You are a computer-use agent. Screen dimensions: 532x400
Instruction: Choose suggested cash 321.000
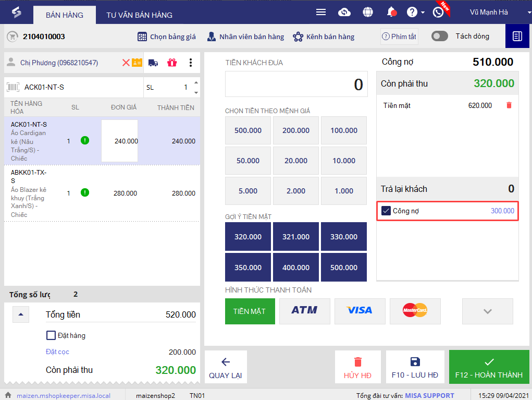coord(296,237)
